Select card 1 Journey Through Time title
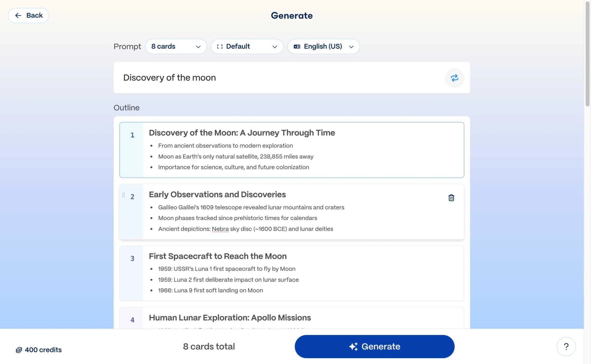This screenshot has height=364, width=591. 242,133
